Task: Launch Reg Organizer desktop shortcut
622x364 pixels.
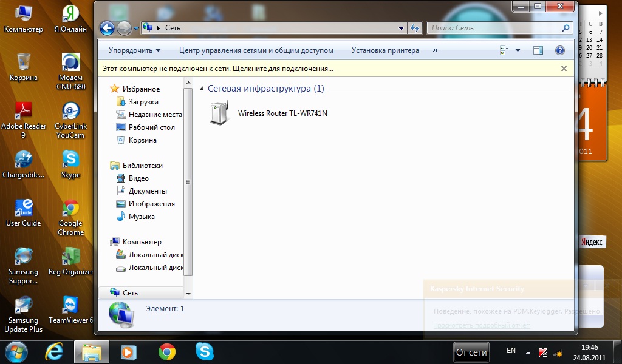Action: click(70, 261)
